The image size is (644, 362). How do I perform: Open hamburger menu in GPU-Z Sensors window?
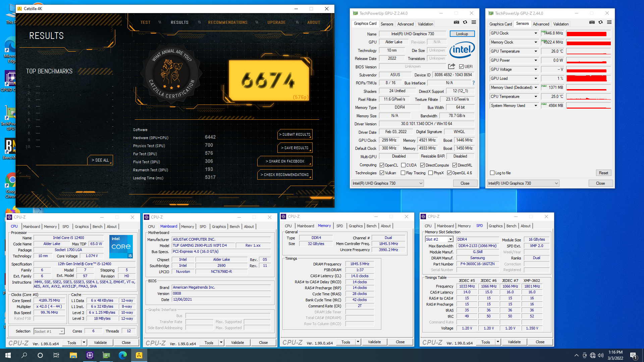coord(609,22)
